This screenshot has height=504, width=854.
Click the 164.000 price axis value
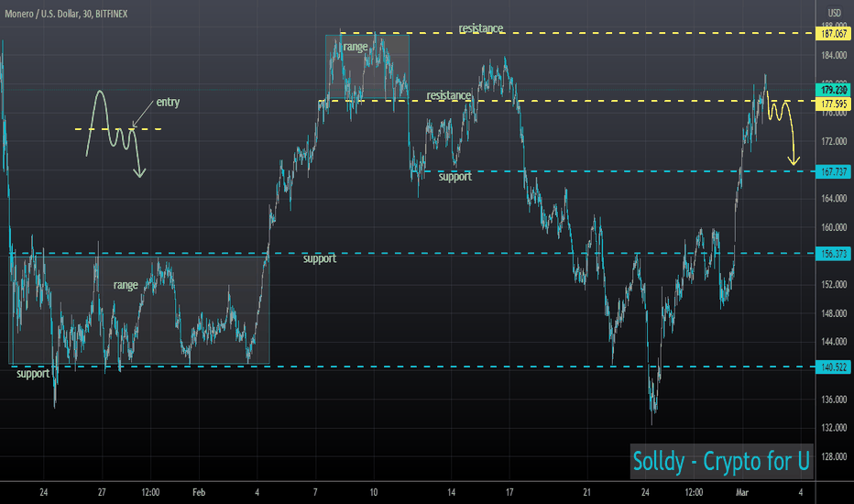[834, 198]
